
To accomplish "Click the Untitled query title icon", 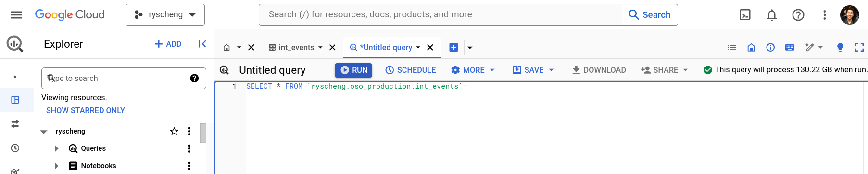I will (x=224, y=70).
